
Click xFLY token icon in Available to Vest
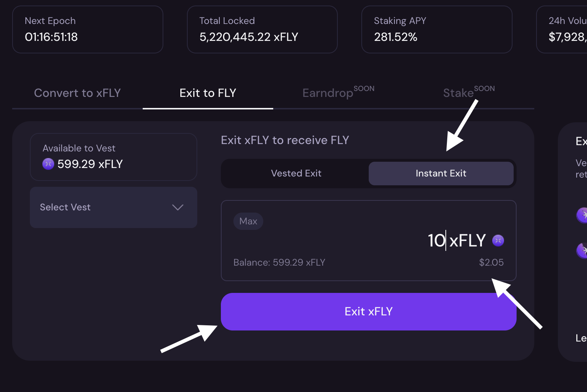click(48, 164)
